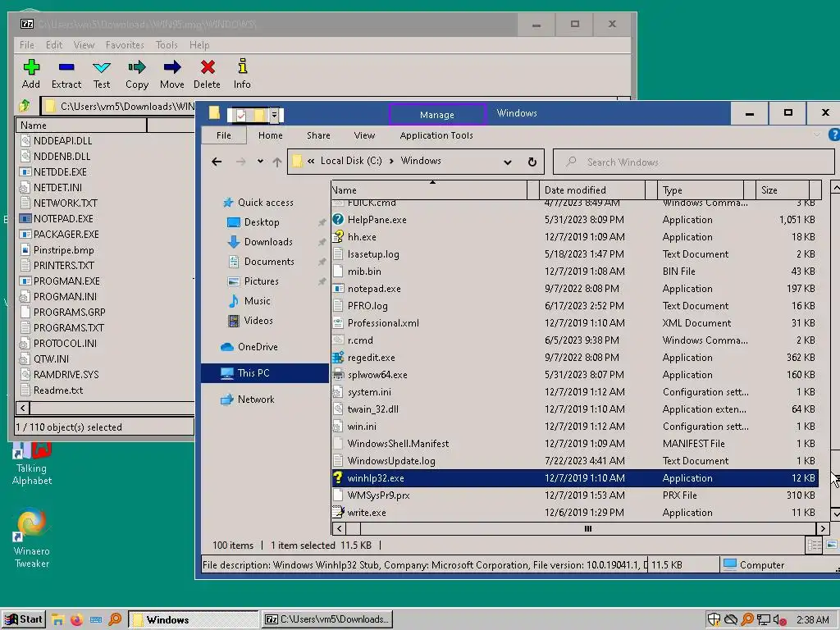
Task: Expand the address bar history dropdown
Action: [x=507, y=162]
